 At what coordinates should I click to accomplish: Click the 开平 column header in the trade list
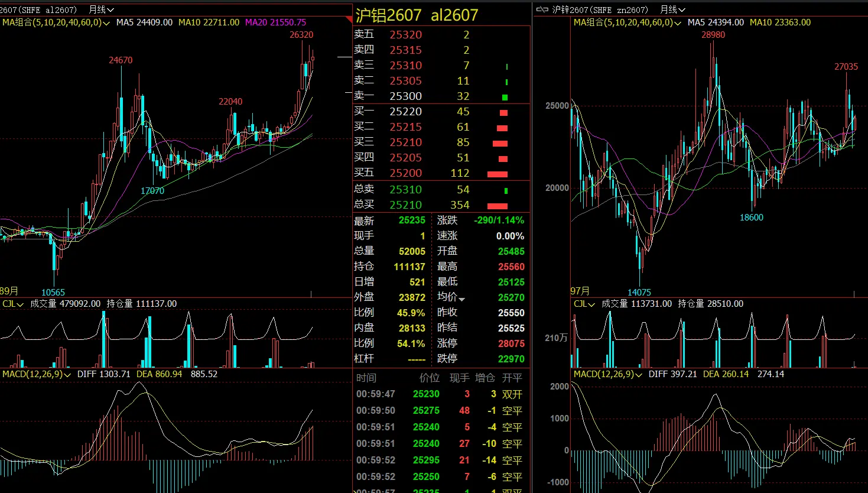click(512, 378)
